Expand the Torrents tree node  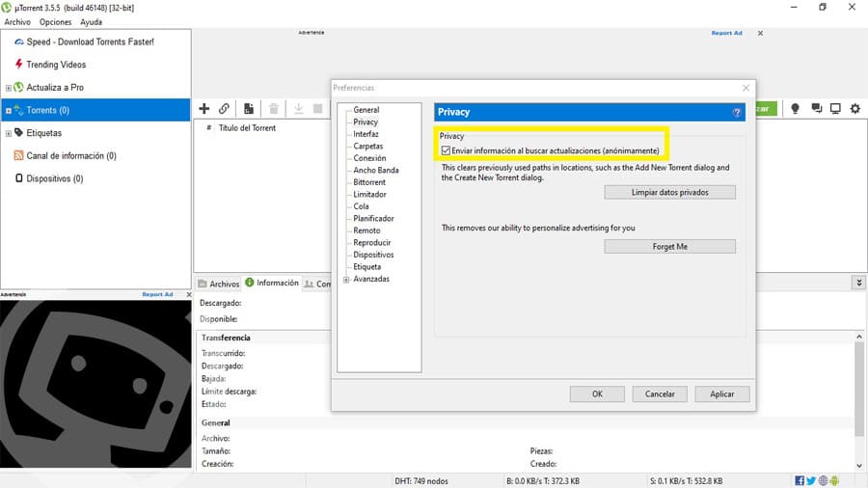(x=9, y=111)
